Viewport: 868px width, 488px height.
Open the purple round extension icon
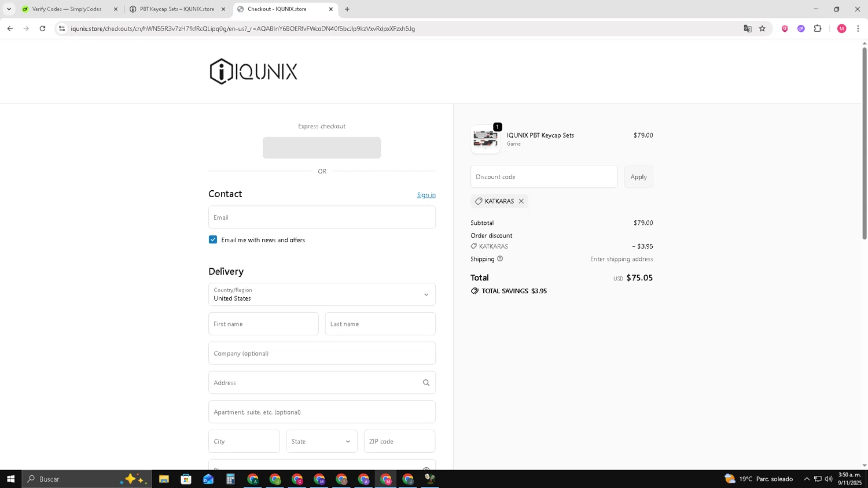pos(801,28)
